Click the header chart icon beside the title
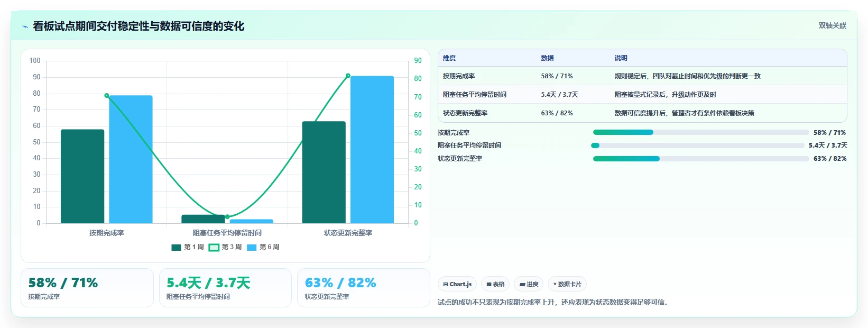This screenshot has height=328, width=868. pyautogui.click(x=25, y=26)
